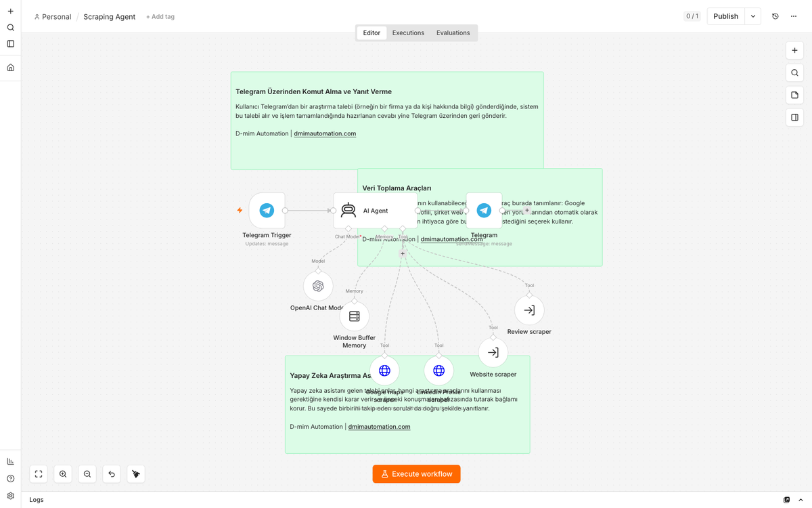Select the Telegram send message node

point(484,211)
